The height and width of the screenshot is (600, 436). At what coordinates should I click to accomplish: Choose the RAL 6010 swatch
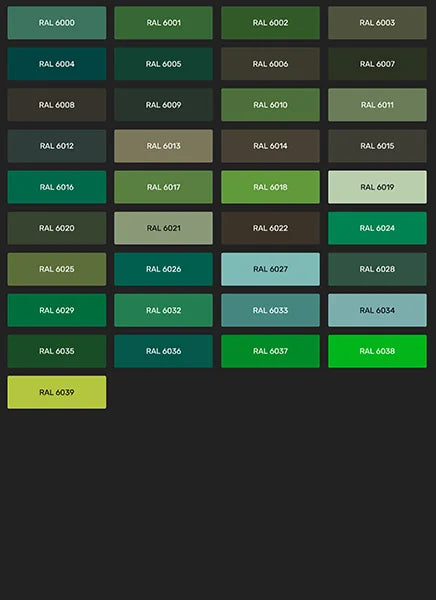270,105
